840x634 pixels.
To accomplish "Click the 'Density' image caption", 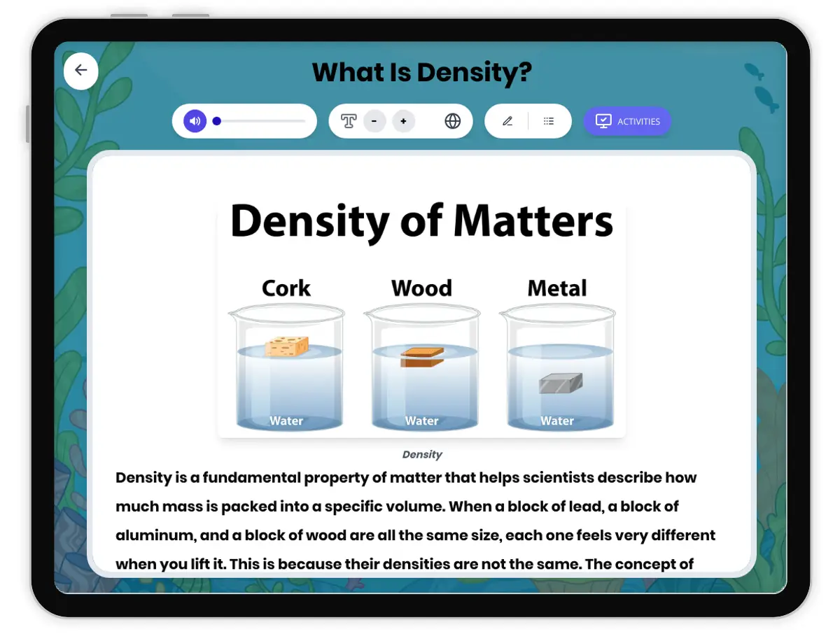I will pyautogui.click(x=422, y=454).
